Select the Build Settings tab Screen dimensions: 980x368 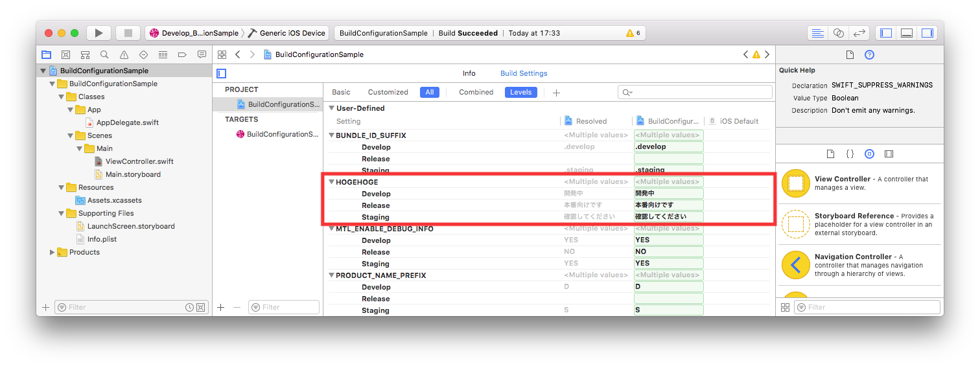click(x=524, y=73)
